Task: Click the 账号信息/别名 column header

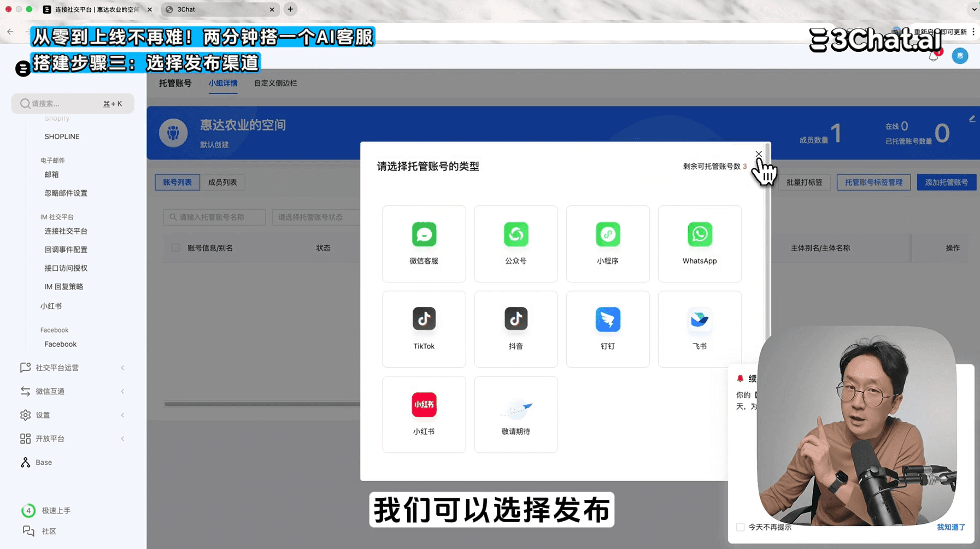Action: click(210, 248)
